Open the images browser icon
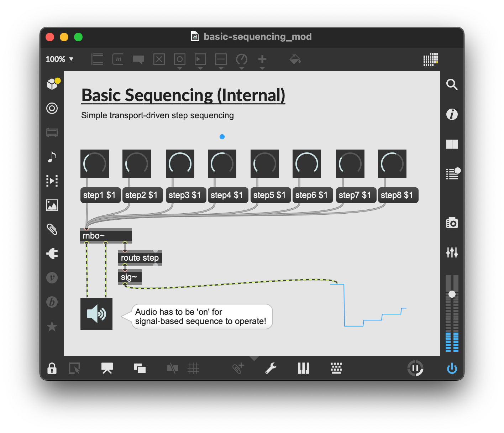The height and width of the screenshot is (433, 504). tap(52, 205)
